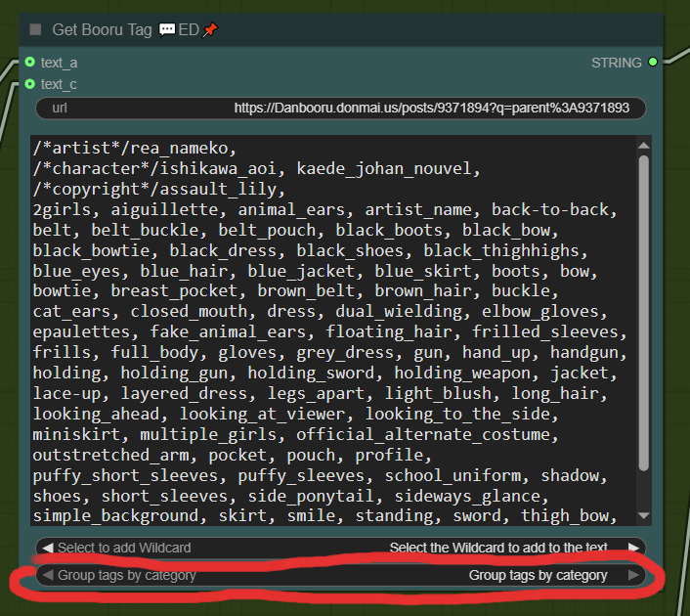The width and height of the screenshot is (690, 616).
Task: Click the speech bubble icon in title
Action: coord(167,29)
